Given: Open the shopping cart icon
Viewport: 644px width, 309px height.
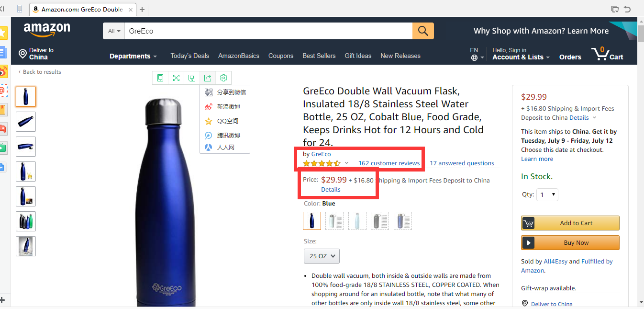Looking at the screenshot, I should (x=600, y=54).
